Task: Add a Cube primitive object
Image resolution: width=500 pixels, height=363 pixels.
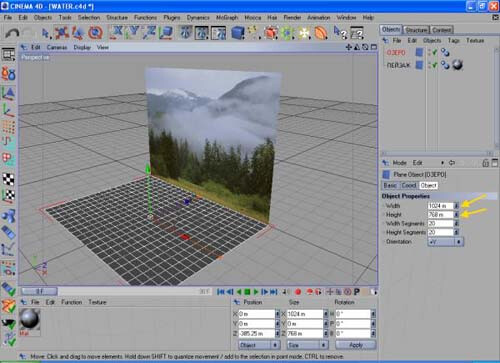Action: point(238,33)
